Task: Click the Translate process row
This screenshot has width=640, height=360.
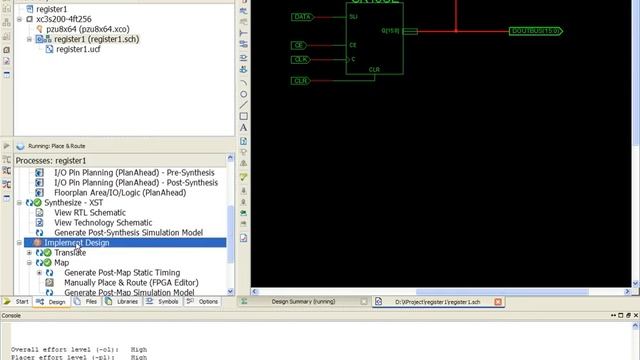Action: (x=70, y=253)
